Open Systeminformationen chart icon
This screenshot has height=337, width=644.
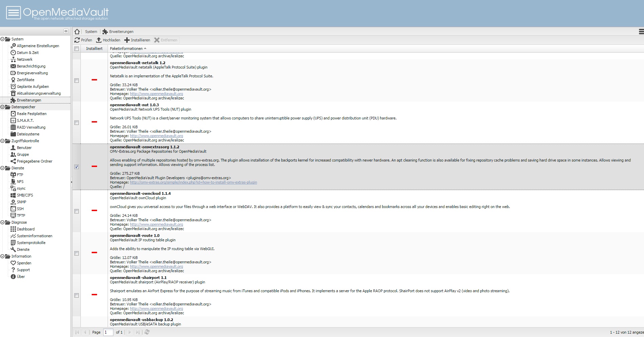point(13,236)
